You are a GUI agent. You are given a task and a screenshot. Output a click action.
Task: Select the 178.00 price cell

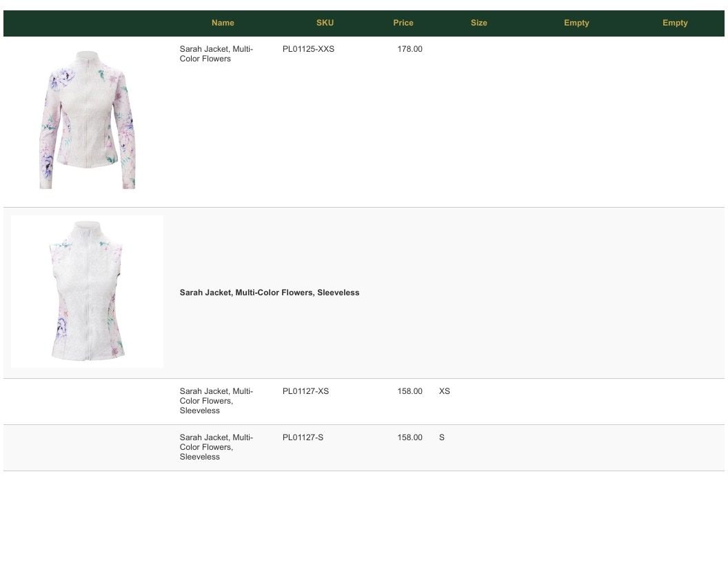click(x=410, y=49)
